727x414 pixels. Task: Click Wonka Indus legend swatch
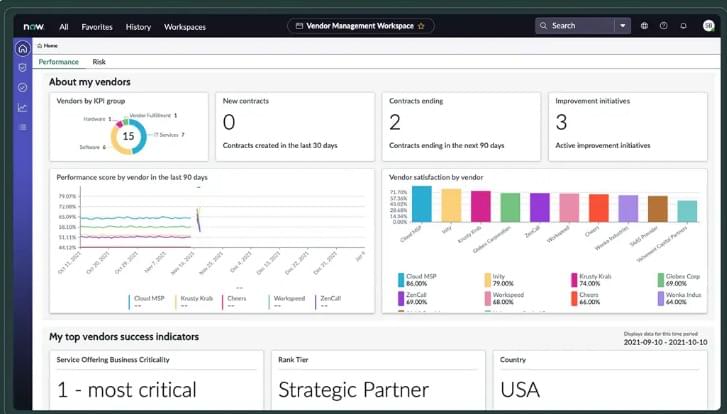[x=661, y=298]
